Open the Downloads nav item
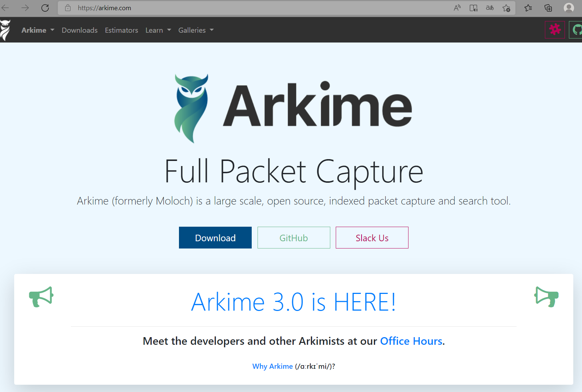The width and height of the screenshot is (582, 392). [80, 30]
